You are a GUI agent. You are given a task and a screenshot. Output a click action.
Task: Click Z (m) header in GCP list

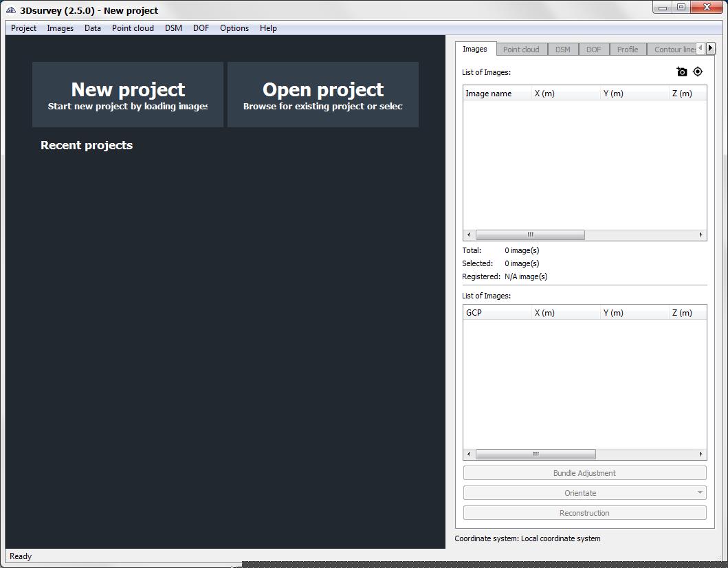coord(687,313)
